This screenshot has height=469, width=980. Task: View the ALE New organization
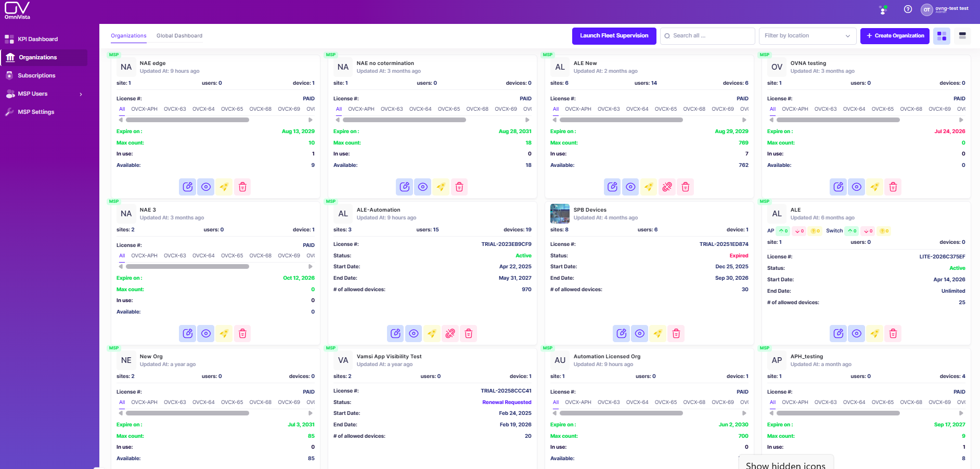click(631, 187)
